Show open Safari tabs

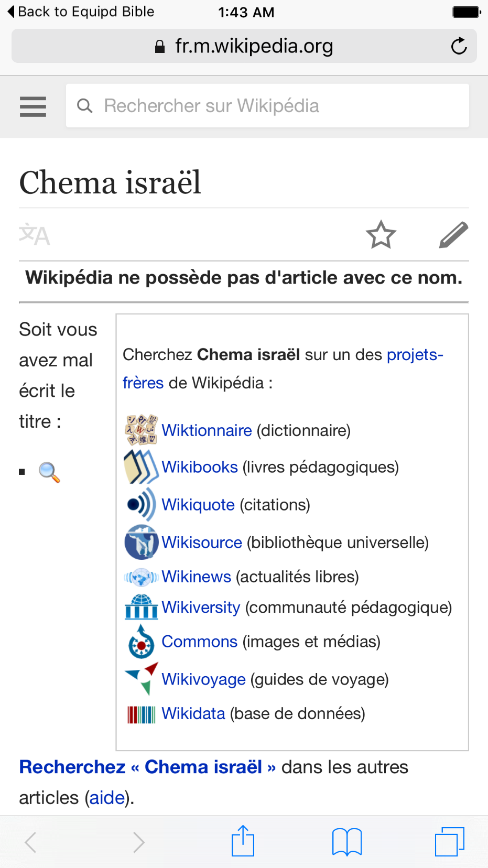[x=449, y=842]
